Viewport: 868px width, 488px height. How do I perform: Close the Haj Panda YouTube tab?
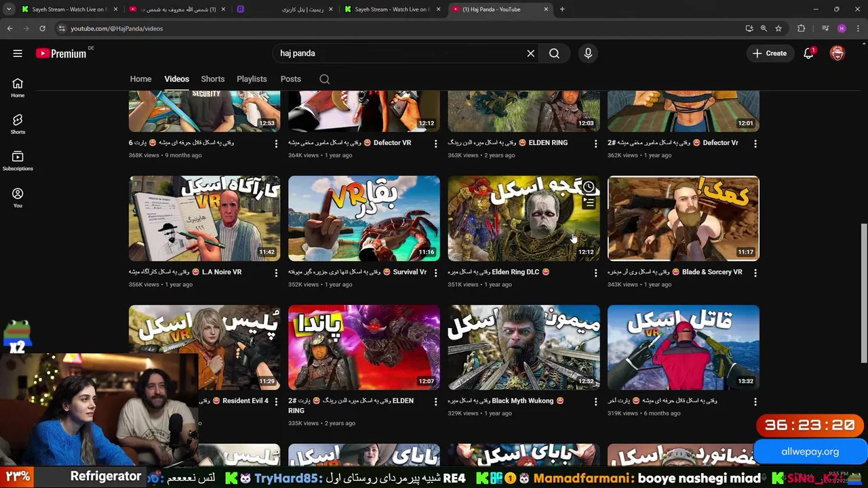click(x=547, y=9)
